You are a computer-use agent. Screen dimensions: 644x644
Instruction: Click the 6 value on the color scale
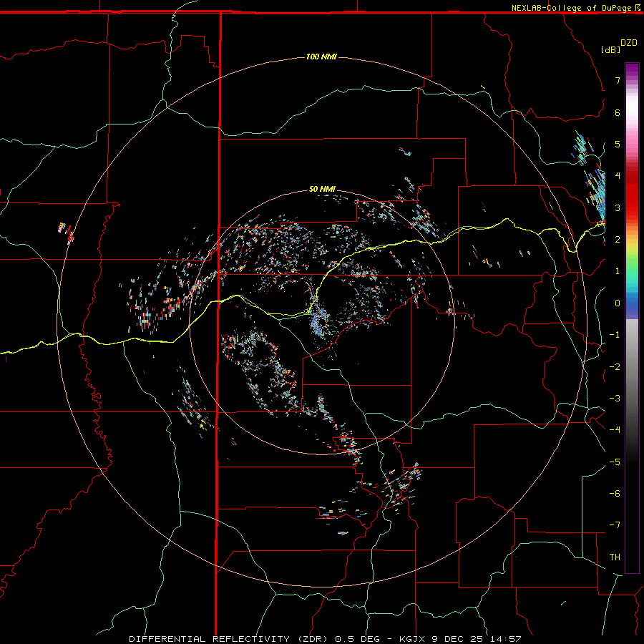coord(618,112)
